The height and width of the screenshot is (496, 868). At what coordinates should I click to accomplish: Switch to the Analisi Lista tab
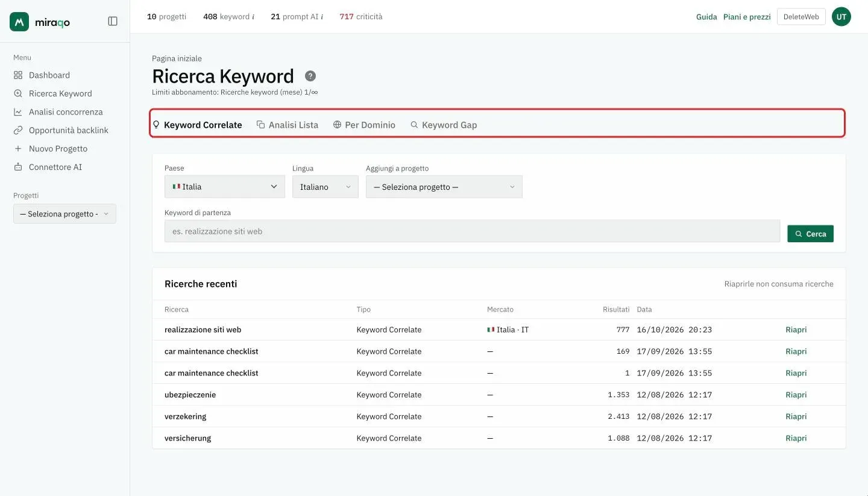coord(288,125)
